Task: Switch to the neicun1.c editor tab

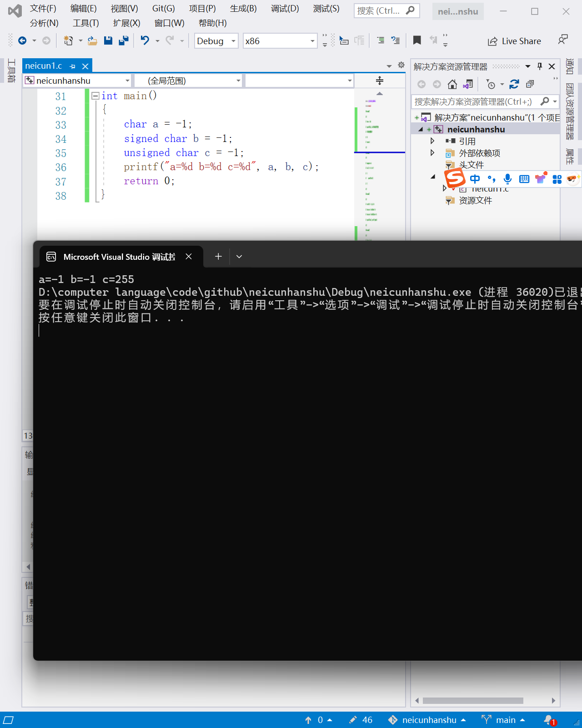Action: coord(44,66)
